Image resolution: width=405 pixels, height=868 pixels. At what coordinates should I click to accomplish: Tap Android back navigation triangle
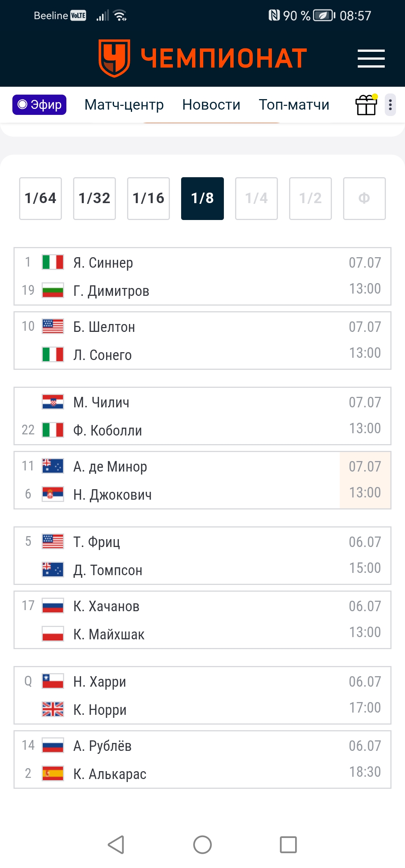point(116,845)
